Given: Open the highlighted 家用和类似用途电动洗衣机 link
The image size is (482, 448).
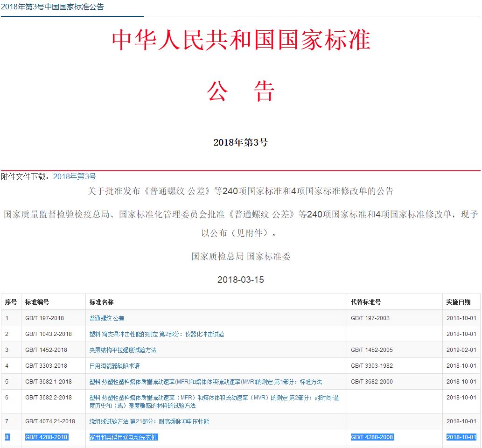Looking at the screenshot, I should coord(124,437).
